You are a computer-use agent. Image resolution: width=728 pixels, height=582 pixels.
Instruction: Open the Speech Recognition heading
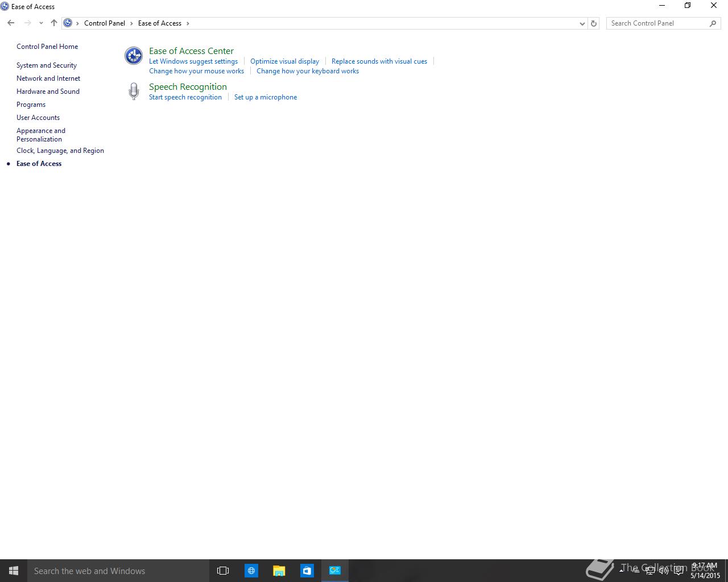188,87
